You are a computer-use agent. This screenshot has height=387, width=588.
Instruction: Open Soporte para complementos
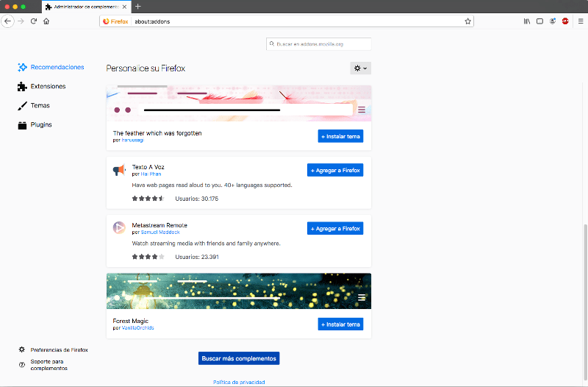(43, 365)
